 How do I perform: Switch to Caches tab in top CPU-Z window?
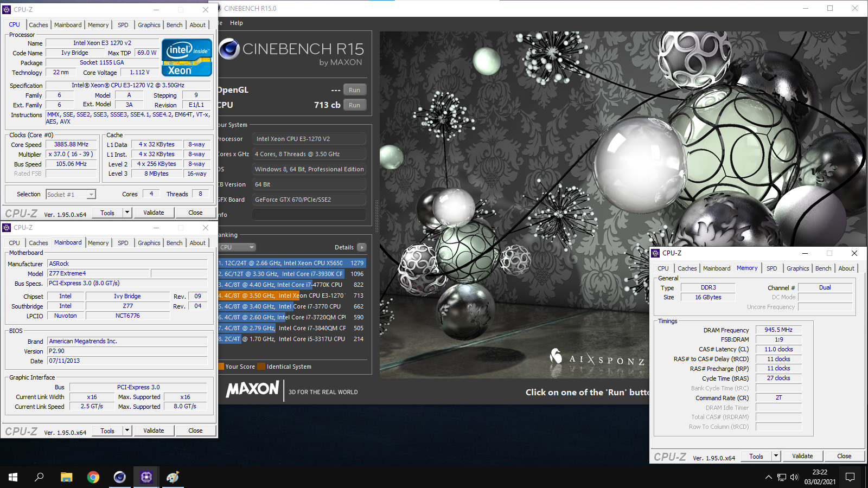click(38, 25)
